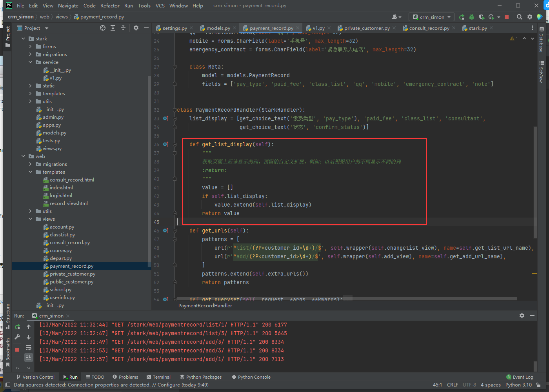Click the locate-file crosshair in Project panel
This screenshot has height=392, width=549.
(103, 28)
